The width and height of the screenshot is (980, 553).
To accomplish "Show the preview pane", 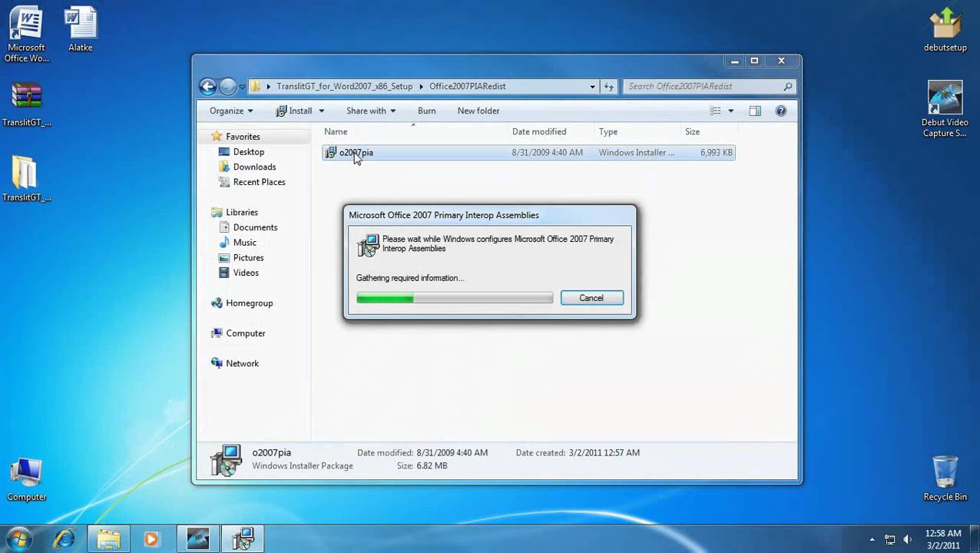I will pyautogui.click(x=755, y=111).
